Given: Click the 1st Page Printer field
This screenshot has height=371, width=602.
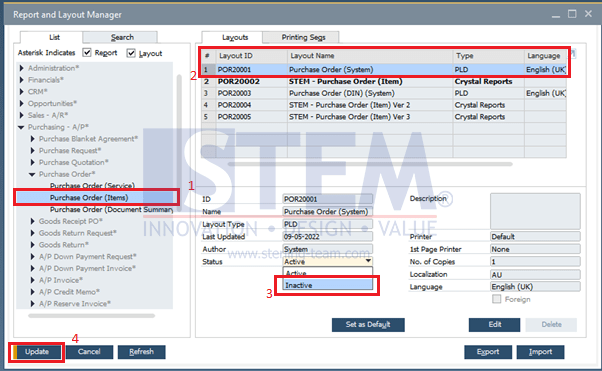Looking at the screenshot, I should coord(535,249).
